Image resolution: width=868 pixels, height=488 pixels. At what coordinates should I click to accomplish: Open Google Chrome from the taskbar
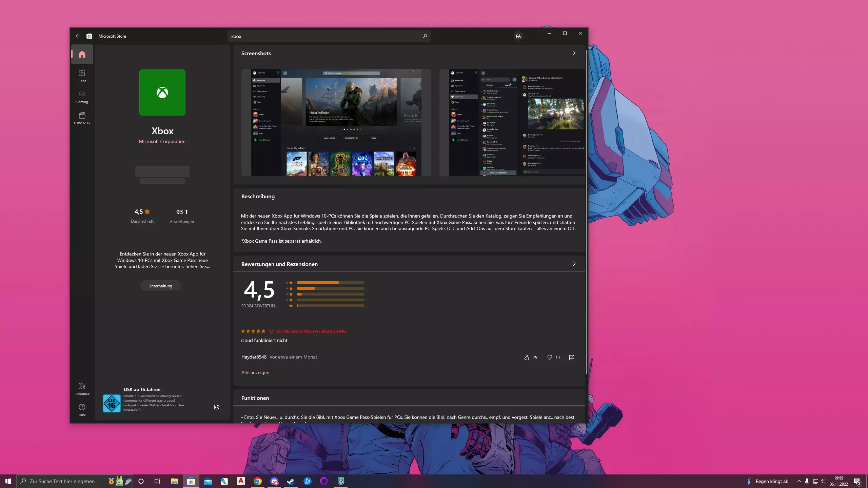[x=258, y=481]
